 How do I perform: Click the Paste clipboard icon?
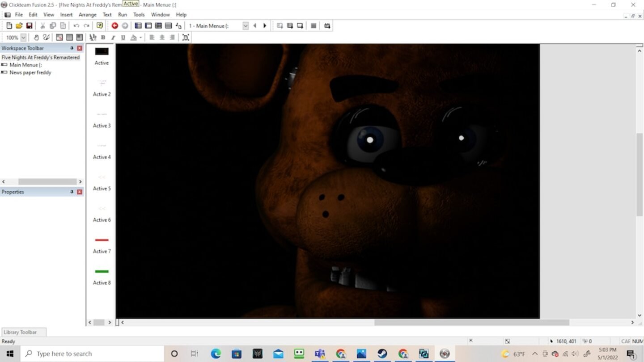click(x=63, y=26)
